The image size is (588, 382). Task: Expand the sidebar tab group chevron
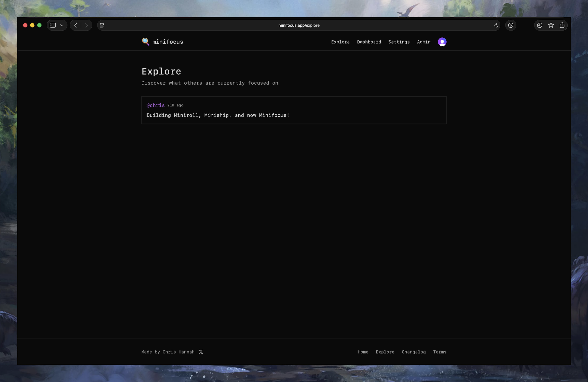tap(62, 25)
